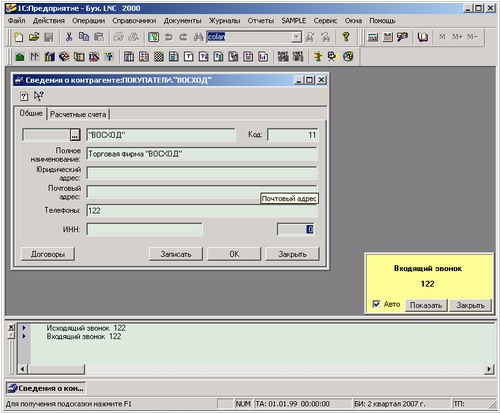Click the name field containing "ВОСХОД"

click(x=161, y=135)
